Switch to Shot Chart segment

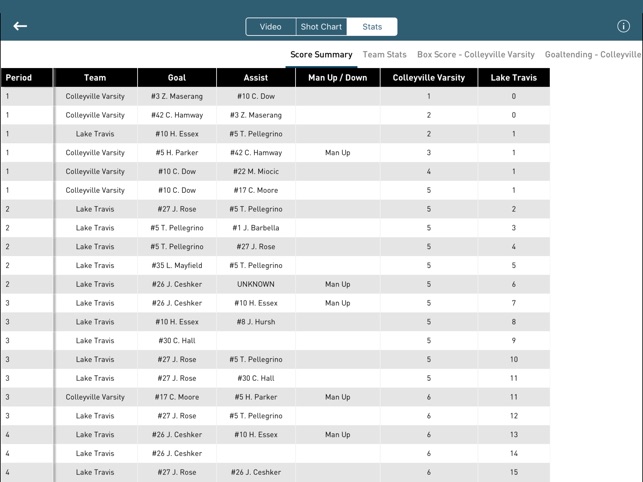(321, 27)
